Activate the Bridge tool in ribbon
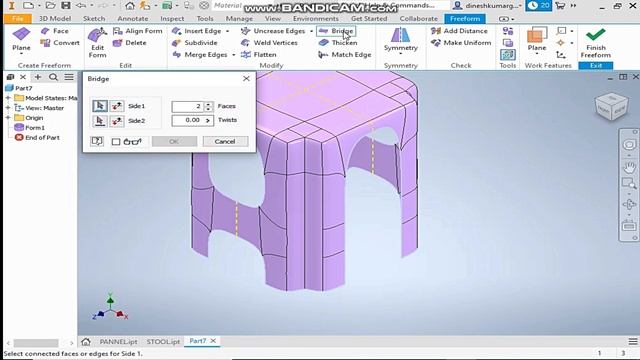This screenshot has width=640, height=360. pos(336,31)
